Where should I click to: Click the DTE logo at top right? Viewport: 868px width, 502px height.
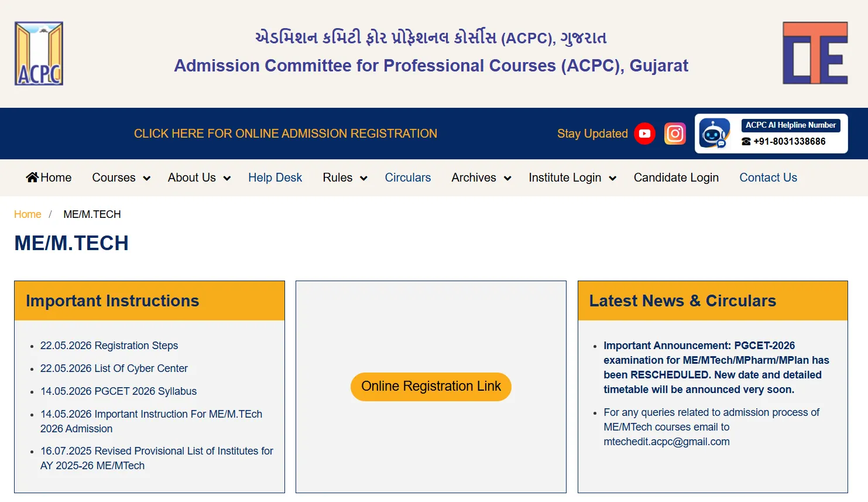(x=815, y=53)
